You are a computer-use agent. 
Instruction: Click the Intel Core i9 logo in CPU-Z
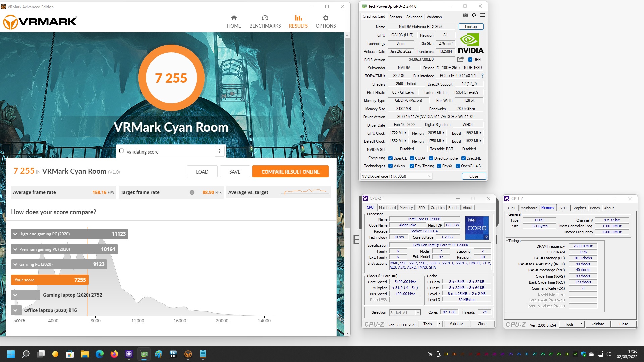coord(477,228)
